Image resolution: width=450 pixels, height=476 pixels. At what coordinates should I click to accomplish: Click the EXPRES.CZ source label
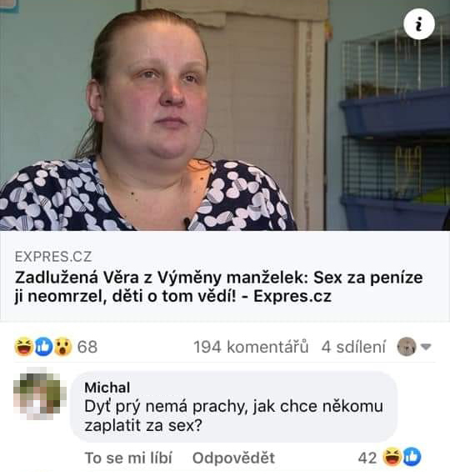point(53,257)
